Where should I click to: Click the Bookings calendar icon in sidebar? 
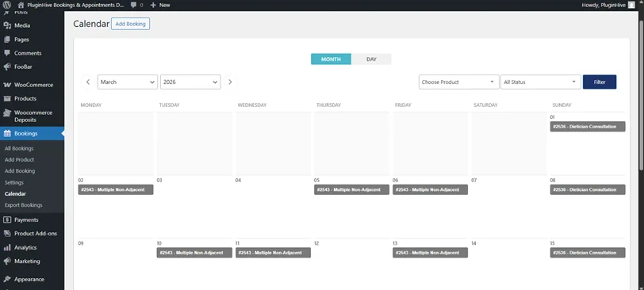(x=7, y=133)
